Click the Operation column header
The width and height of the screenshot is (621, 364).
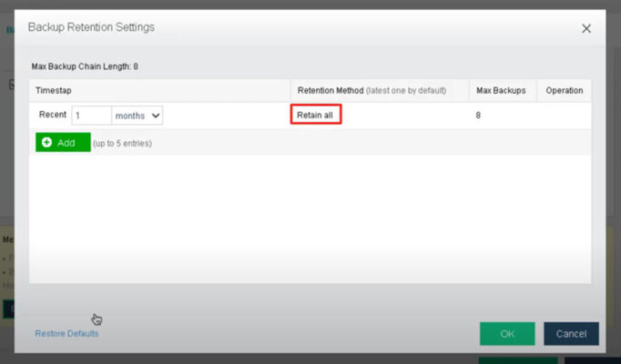(565, 91)
